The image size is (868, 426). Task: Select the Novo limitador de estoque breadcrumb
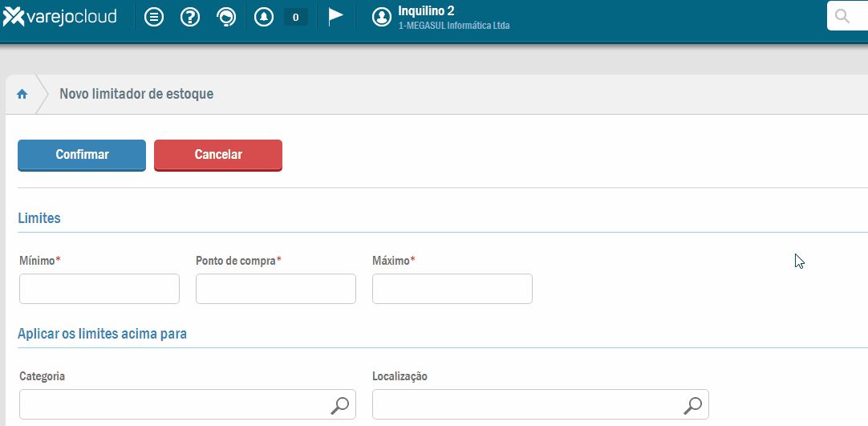pos(136,95)
